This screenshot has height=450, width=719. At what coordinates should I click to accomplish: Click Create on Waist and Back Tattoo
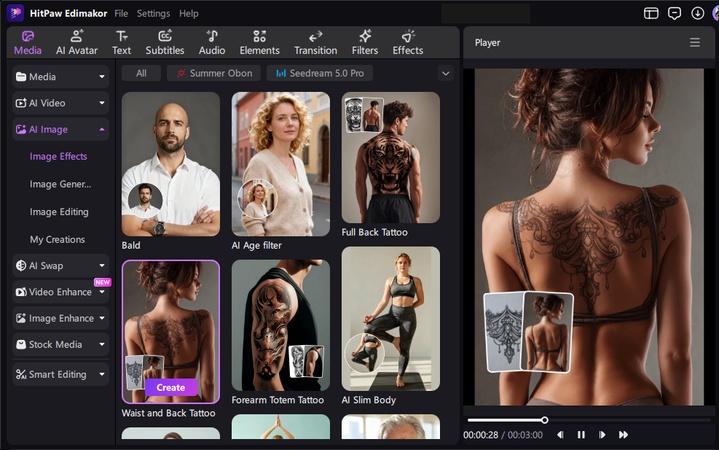click(171, 388)
